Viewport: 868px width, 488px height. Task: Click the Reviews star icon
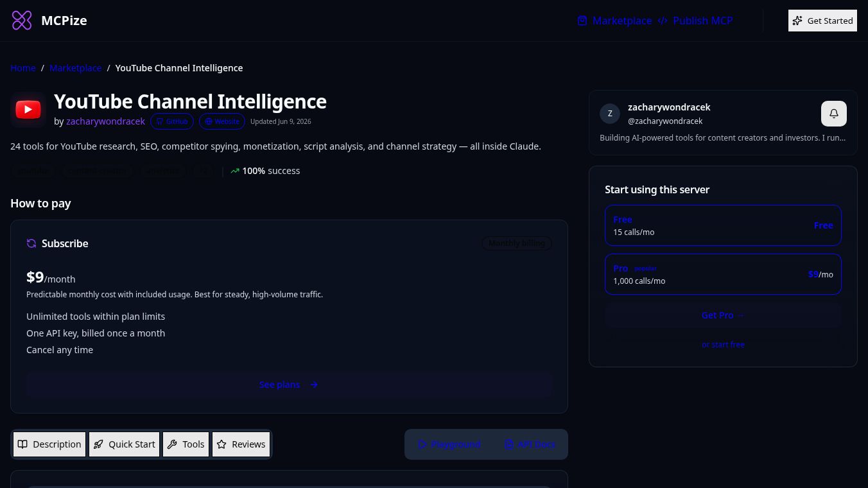click(x=221, y=444)
